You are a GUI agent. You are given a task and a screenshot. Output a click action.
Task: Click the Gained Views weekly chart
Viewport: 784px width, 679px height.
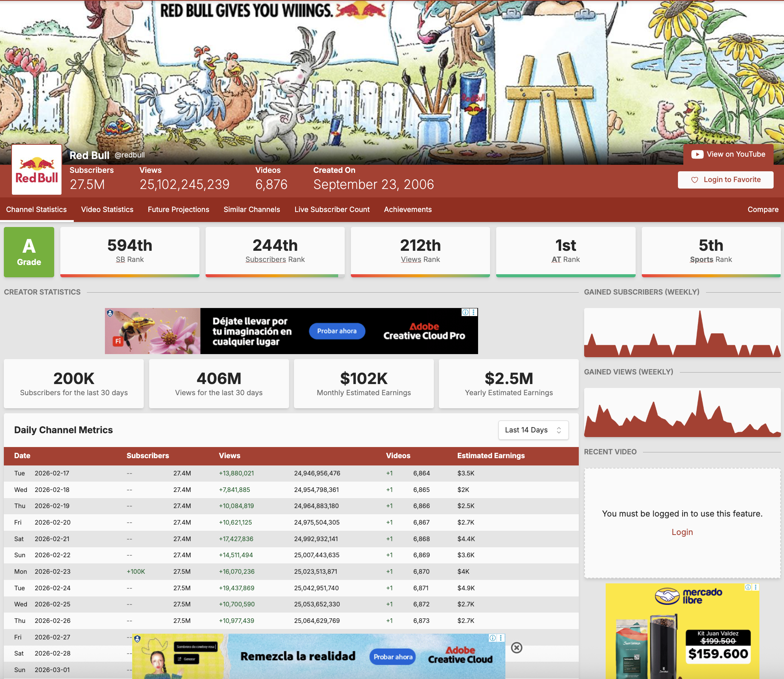click(682, 412)
